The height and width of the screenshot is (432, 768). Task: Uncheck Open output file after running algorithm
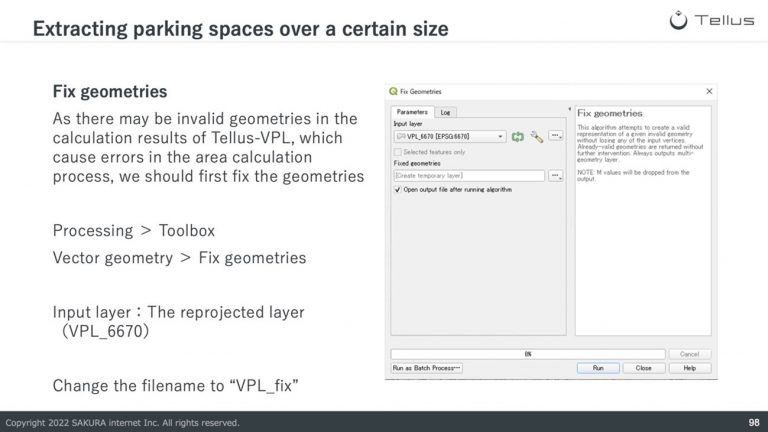398,190
